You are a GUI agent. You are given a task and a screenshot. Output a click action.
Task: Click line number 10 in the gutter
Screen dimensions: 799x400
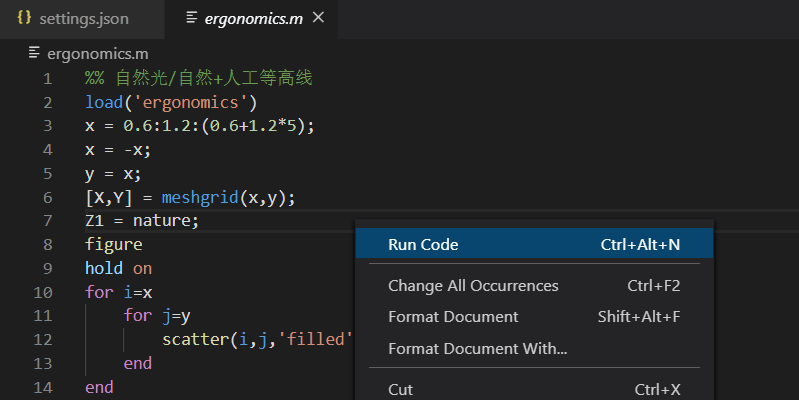43,292
